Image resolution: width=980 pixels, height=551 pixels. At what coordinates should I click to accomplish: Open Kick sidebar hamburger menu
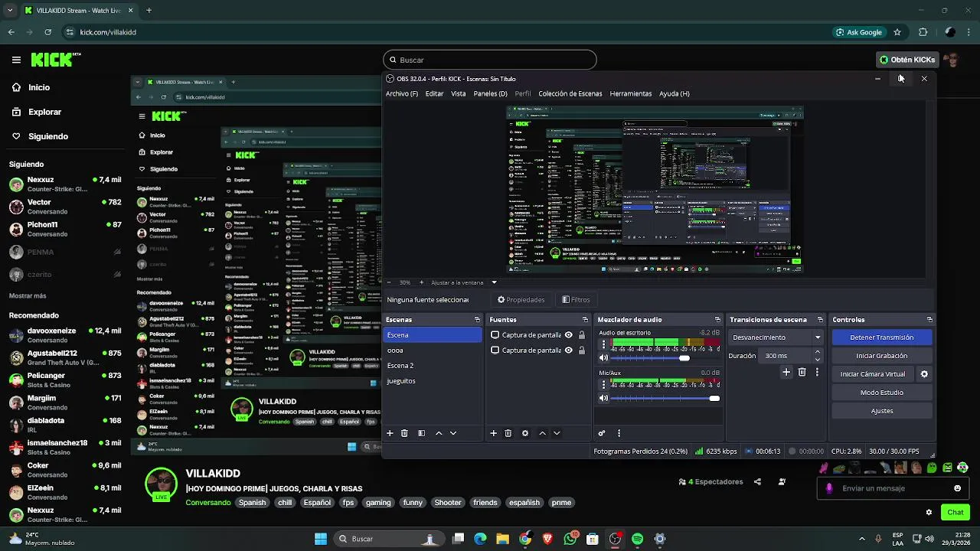16,60
